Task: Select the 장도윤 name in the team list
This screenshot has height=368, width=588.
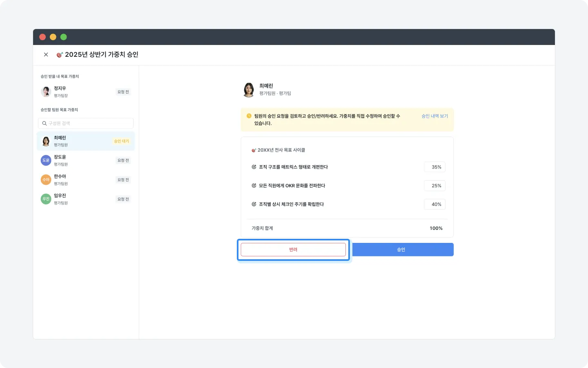Action: [x=60, y=157]
